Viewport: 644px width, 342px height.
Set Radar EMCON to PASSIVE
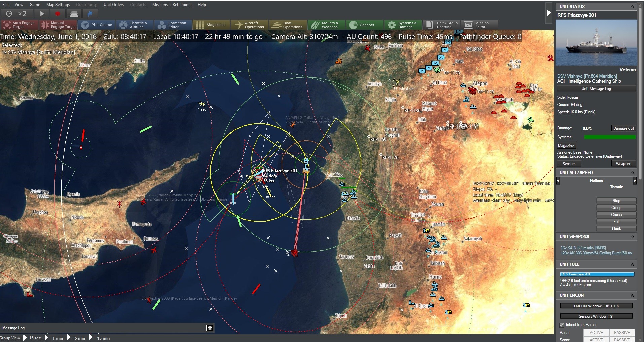pyautogui.click(x=622, y=332)
